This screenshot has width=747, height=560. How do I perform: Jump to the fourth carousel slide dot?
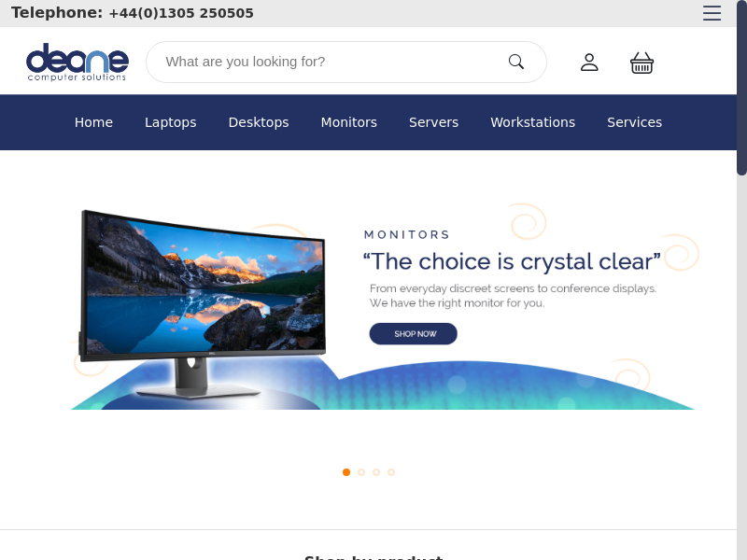391,472
